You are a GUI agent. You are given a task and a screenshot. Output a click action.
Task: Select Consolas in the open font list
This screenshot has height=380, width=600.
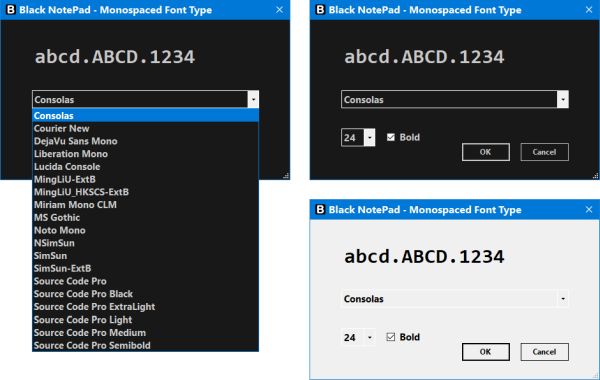pyautogui.click(x=145, y=116)
